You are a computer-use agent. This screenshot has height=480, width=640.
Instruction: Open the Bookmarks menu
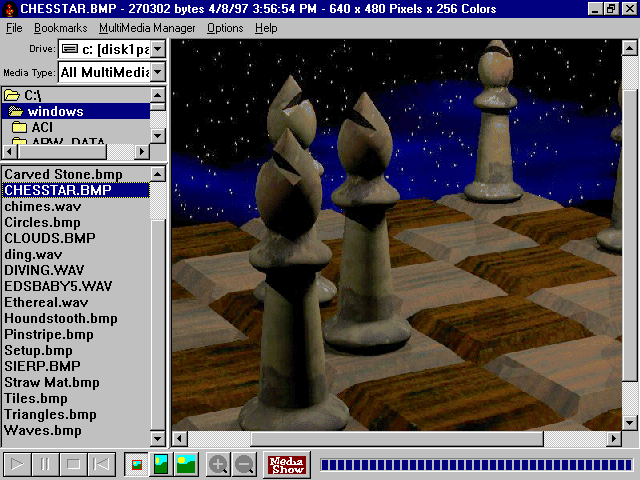[60, 28]
